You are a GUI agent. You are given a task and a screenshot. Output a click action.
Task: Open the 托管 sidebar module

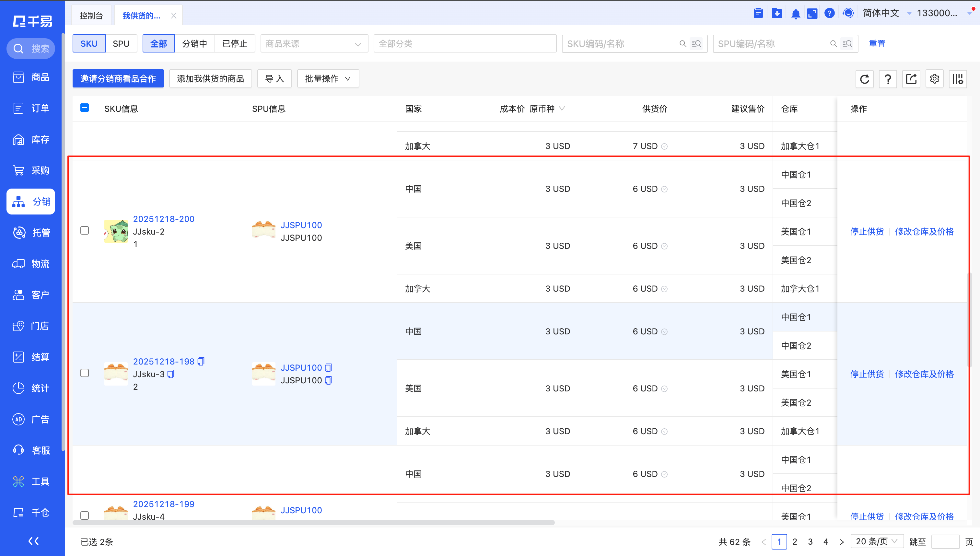[31, 233]
